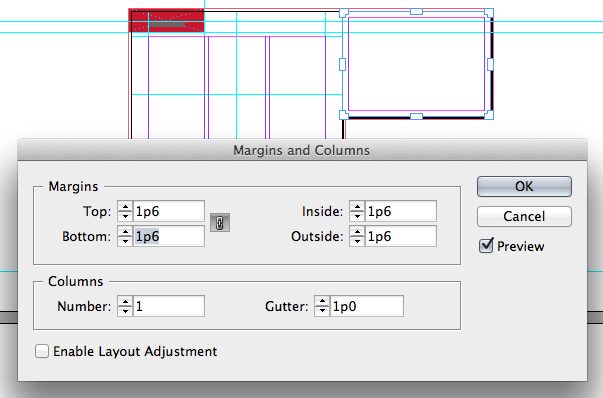Click top-center handle of selected frame

click(416, 12)
